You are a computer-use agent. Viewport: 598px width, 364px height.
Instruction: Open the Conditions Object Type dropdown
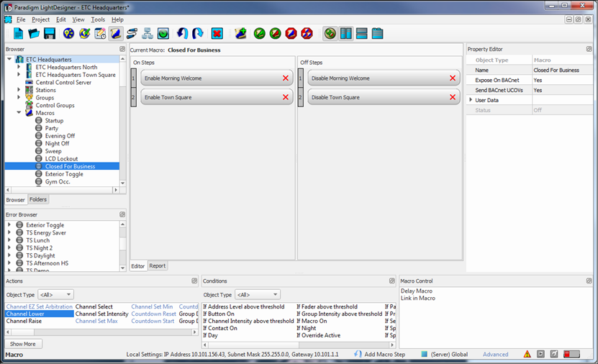[258, 295]
